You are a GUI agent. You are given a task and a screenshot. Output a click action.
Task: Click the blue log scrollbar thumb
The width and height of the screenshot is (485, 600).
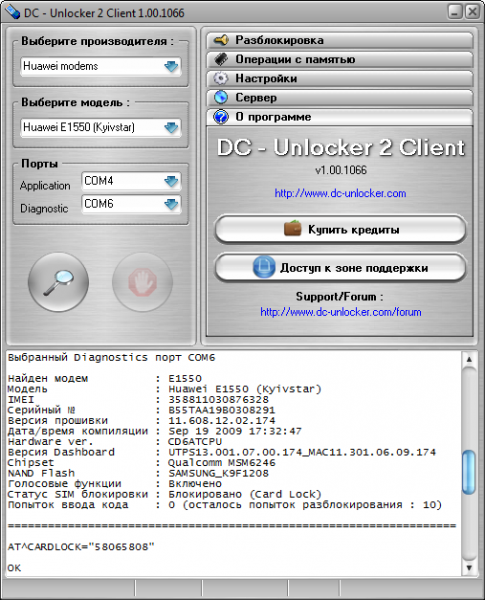click(x=469, y=472)
